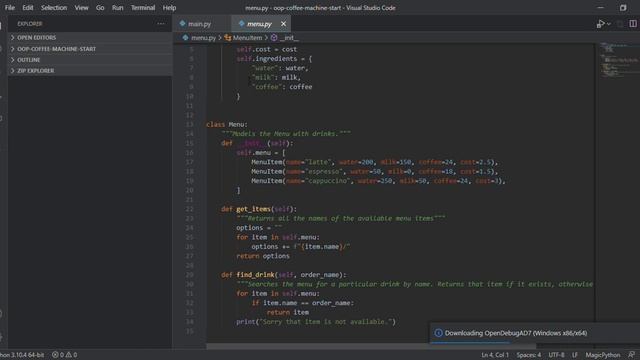Screen dimensions: 640x360
Task: Select language mode MagicPython
Action: pyautogui.click(x=602, y=355)
